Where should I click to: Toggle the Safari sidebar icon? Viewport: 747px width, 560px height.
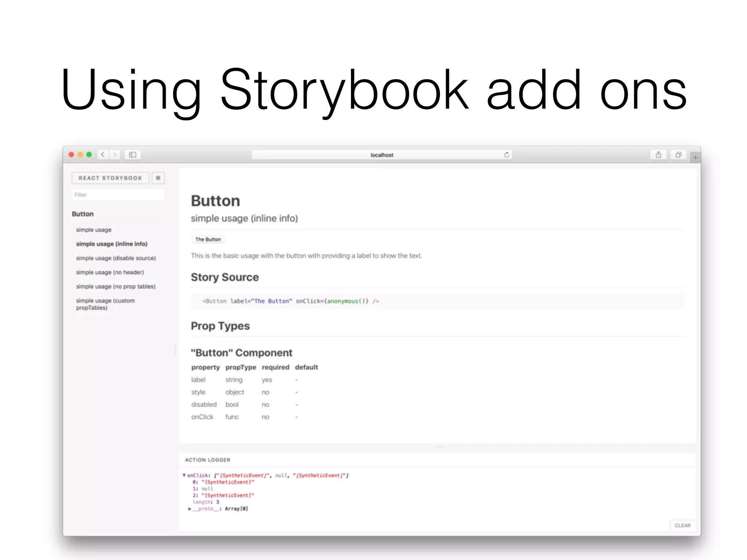tap(133, 155)
